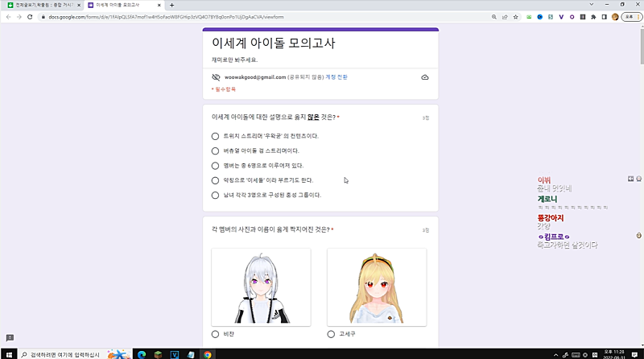Screen dimensions: 644x359
Task: Click the keyboard tray icon
Action: tap(576, 355)
